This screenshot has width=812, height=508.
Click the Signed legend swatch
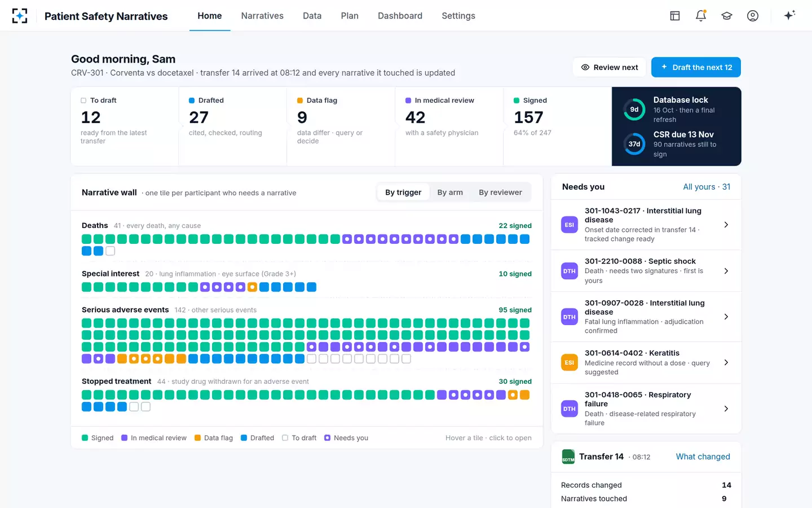pyautogui.click(x=85, y=438)
